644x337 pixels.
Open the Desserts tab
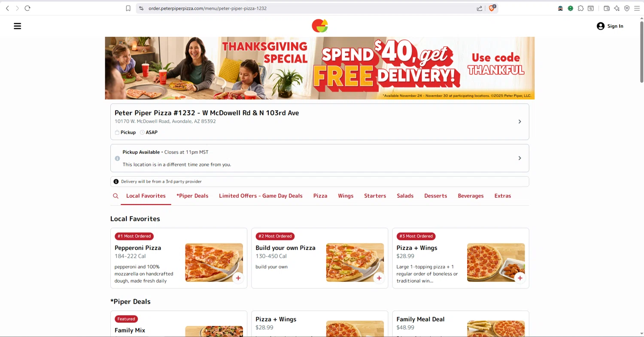tap(436, 196)
